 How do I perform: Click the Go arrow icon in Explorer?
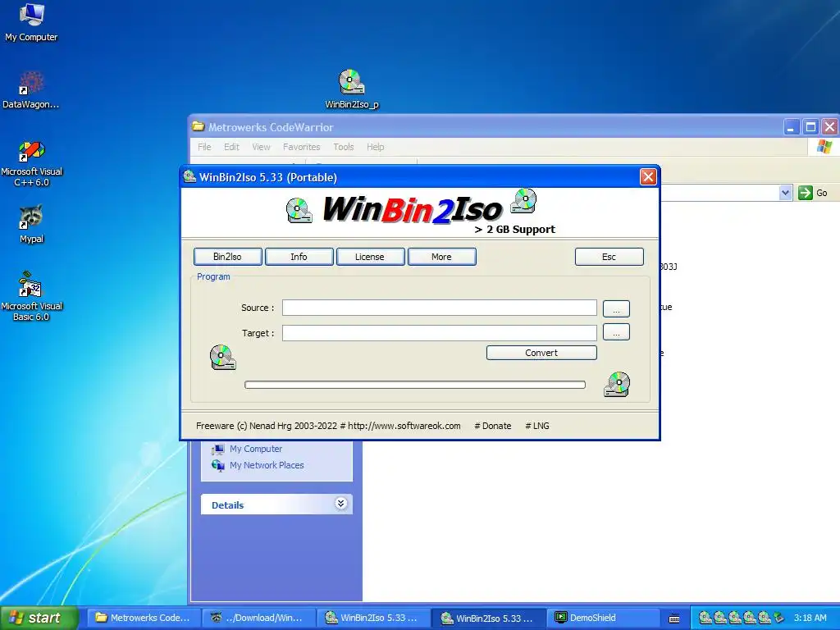(x=806, y=193)
